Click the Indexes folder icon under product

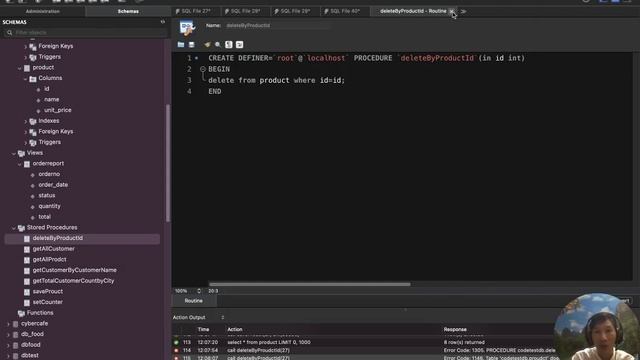click(33, 121)
